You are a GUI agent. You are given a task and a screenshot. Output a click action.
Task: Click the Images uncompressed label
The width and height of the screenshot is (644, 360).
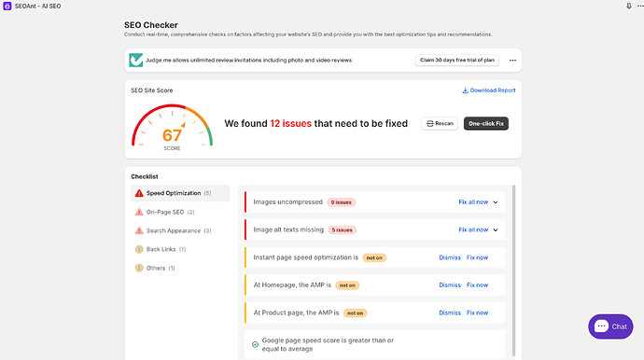(x=287, y=202)
